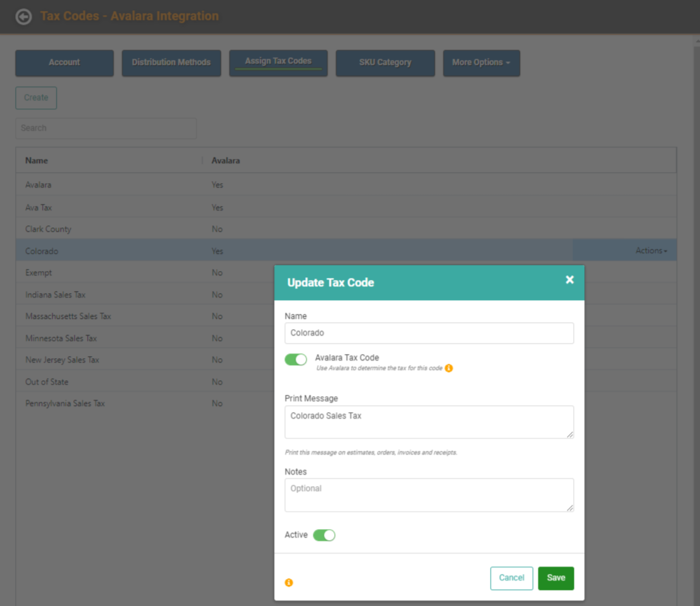Click the Search tax codes field
700x606 pixels.
(x=106, y=128)
